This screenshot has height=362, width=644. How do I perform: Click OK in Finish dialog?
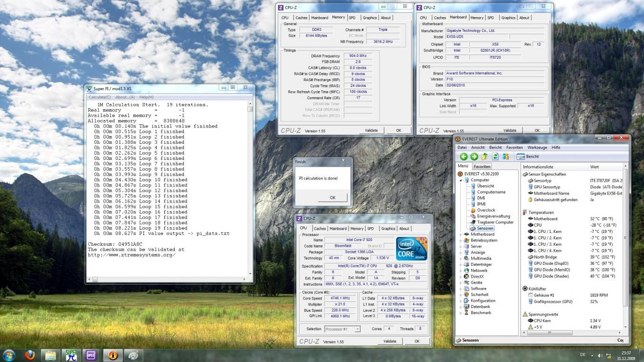point(332,198)
